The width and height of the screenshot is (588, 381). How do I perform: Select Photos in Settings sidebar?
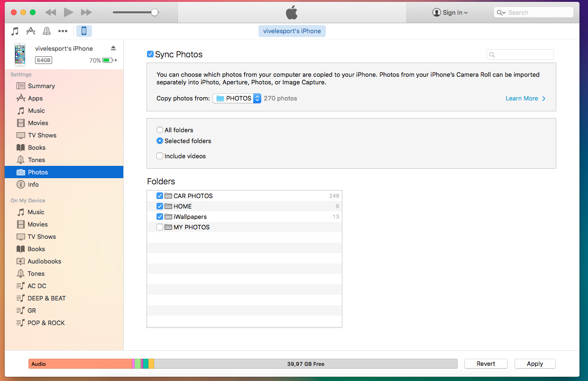[x=64, y=172]
